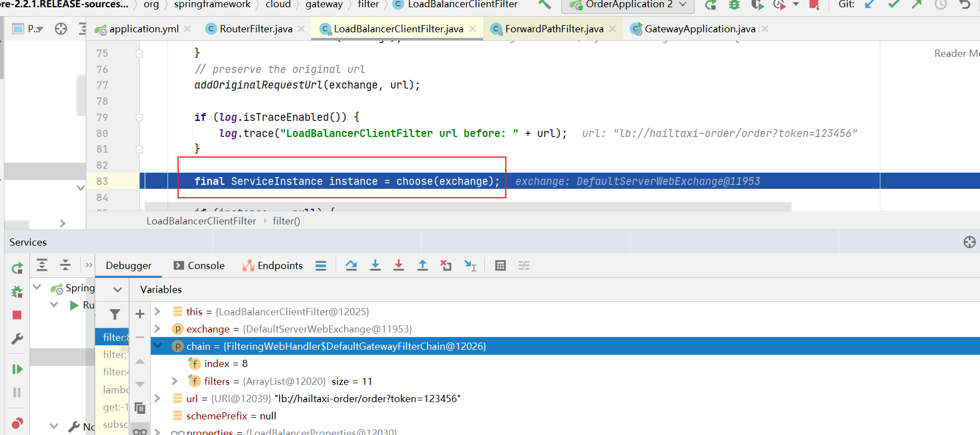Click Git Update Project blue arrow
The width and height of the screenshot is (980, 435).
coord(870,4)
